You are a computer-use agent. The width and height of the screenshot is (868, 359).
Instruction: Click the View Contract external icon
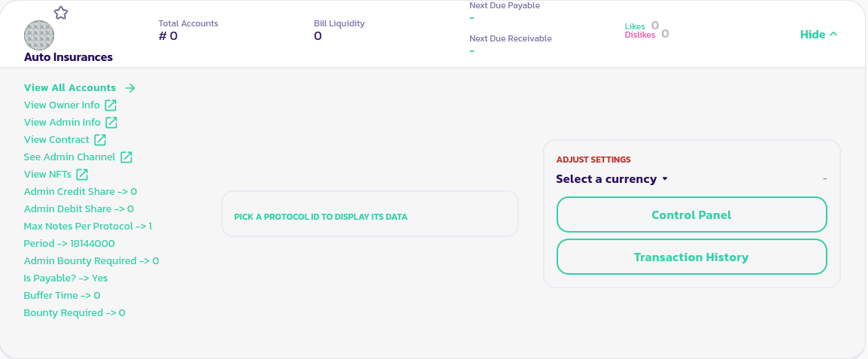(x=100, y=140)
